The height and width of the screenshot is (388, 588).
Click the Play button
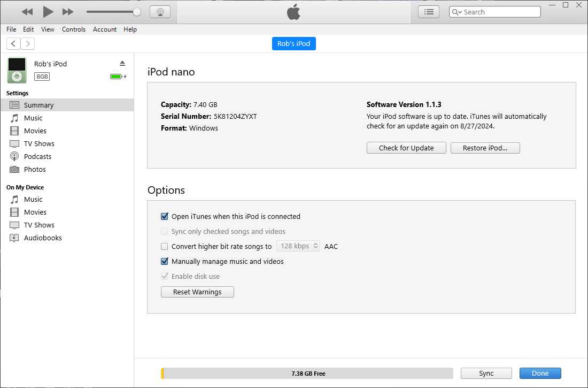pos(48,12)
